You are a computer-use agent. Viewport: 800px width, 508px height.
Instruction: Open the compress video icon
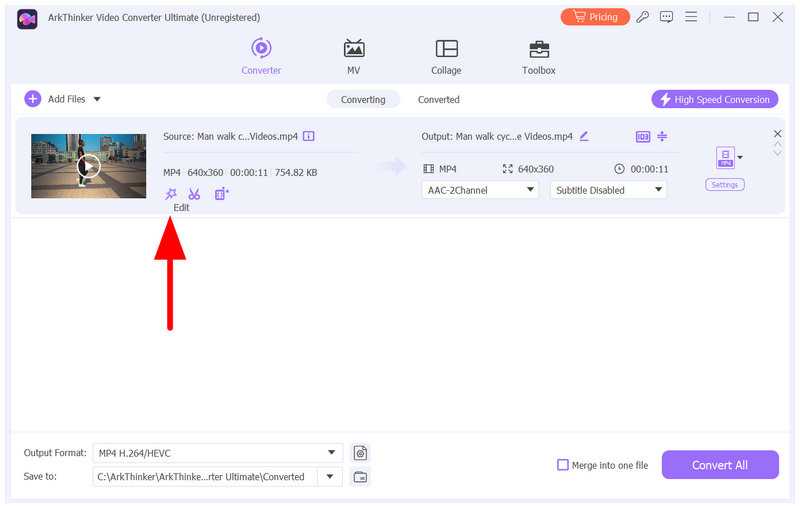(662, 136)
